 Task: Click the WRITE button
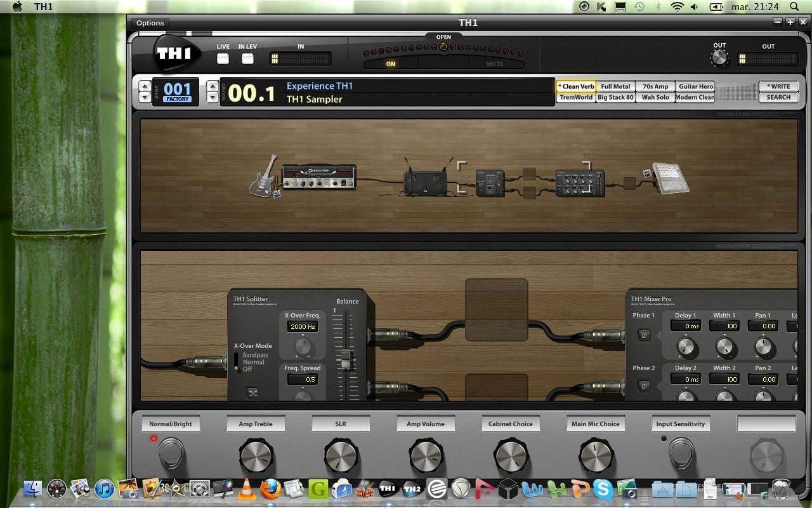778,86
